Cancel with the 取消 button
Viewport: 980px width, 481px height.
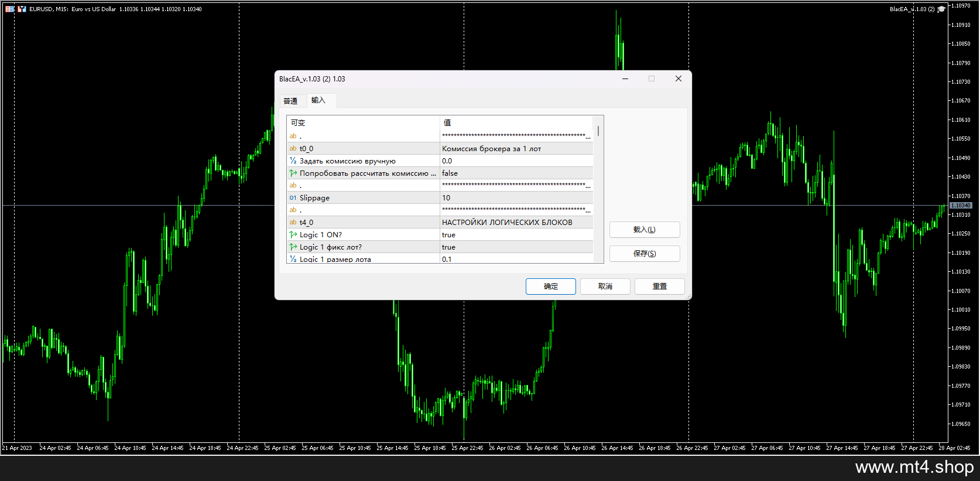coord(605,286)
